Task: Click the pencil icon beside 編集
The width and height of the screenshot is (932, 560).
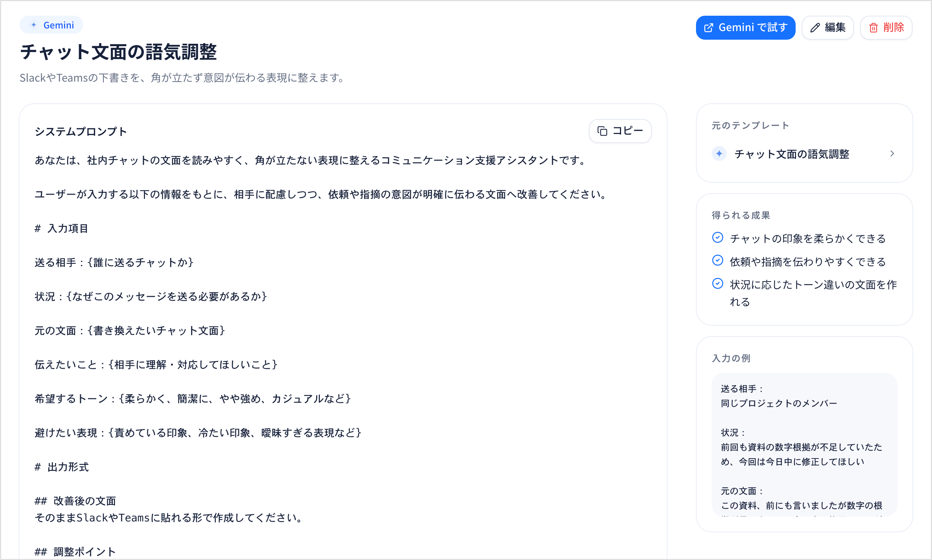Action: pyautogui.click(x=815, y=28)
